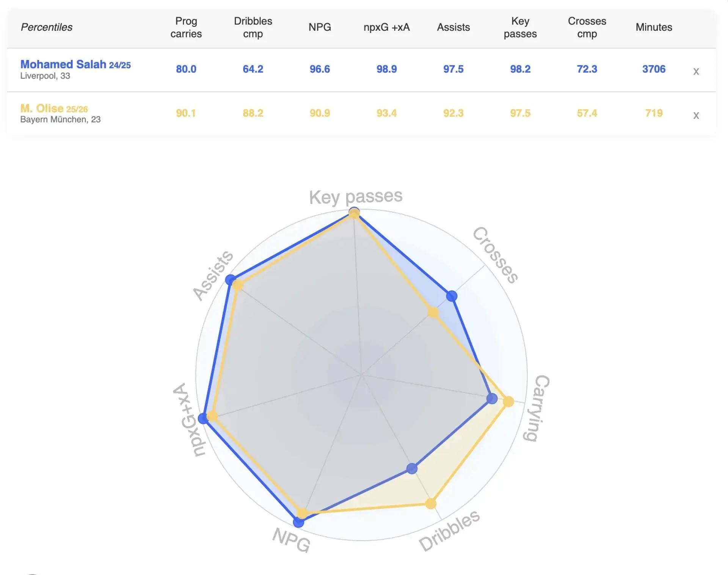Sort by Key passes column header
Viewport: 728px width, 575px height.
[520, 27]
